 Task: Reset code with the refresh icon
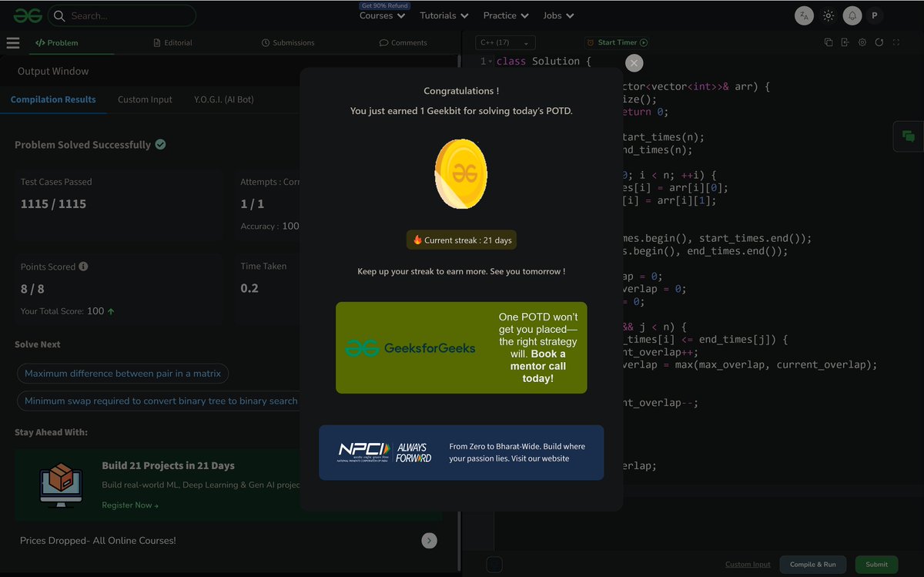click(879, 42)
